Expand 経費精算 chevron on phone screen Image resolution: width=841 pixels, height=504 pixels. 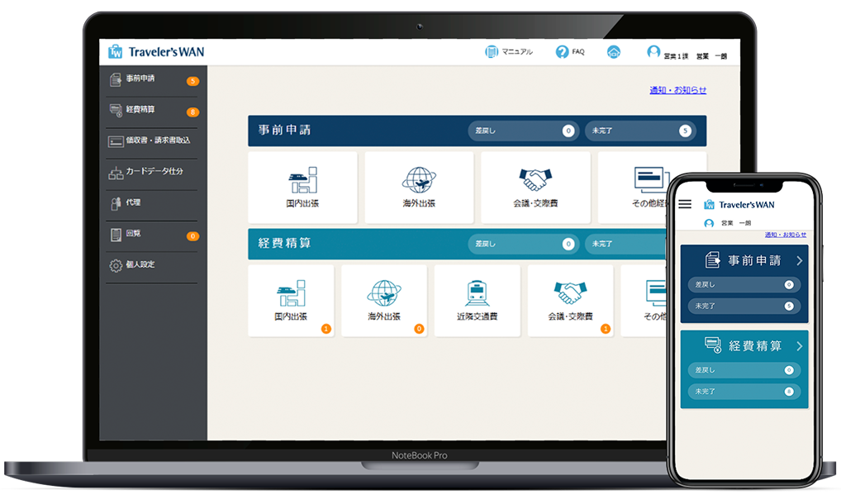(x=799, y=346)
